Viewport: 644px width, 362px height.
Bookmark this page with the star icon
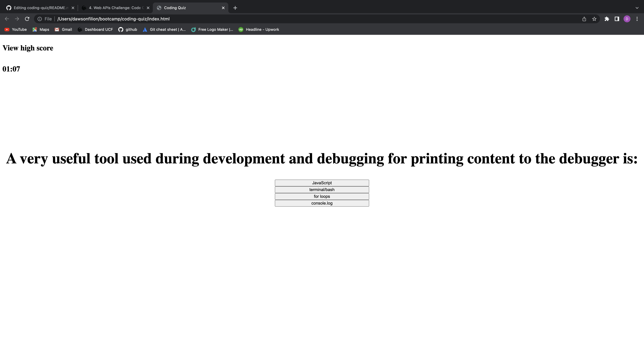tap(594, 19)
